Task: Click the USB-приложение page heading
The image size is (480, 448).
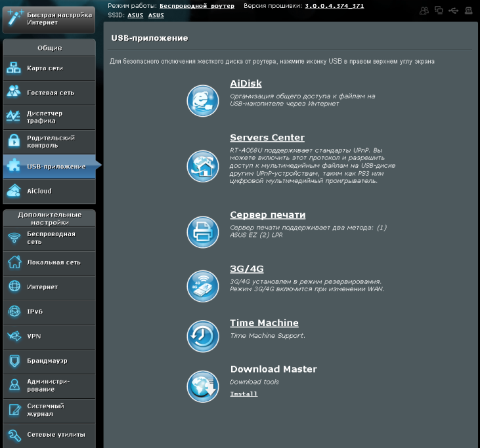Action: [x=150, y=38]
